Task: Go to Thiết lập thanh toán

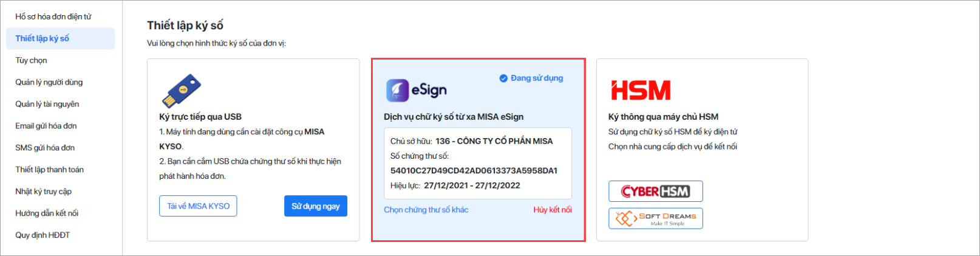Action: tap(50, 170)
